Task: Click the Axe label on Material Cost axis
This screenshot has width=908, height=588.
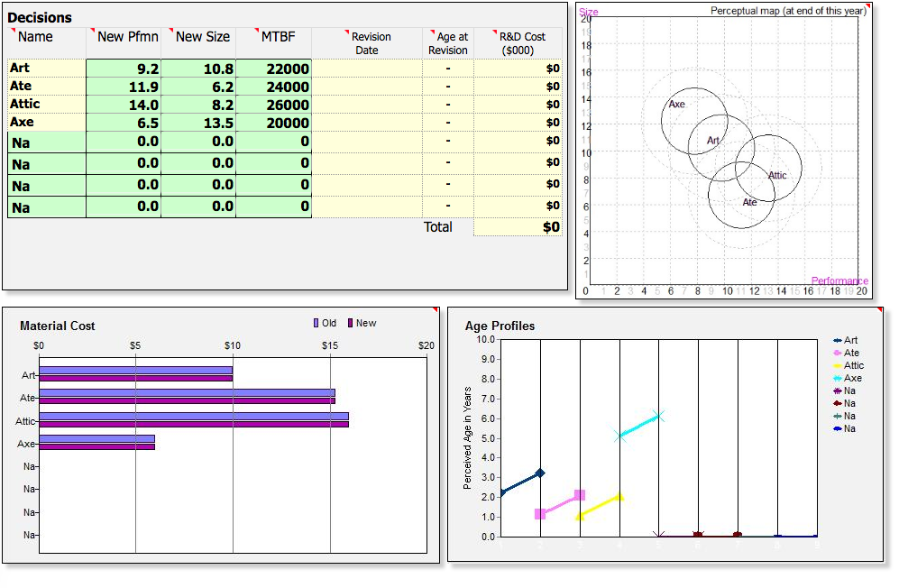Action: point(26,444)
